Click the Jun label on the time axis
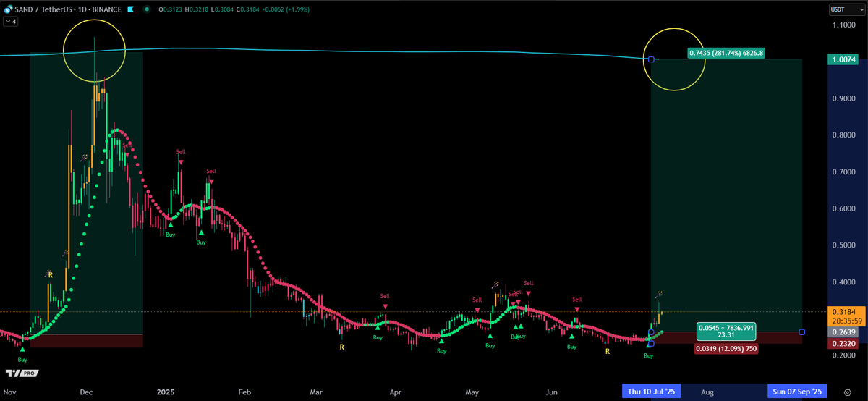The height and width of the screenshot is (401, 868). 552,392
